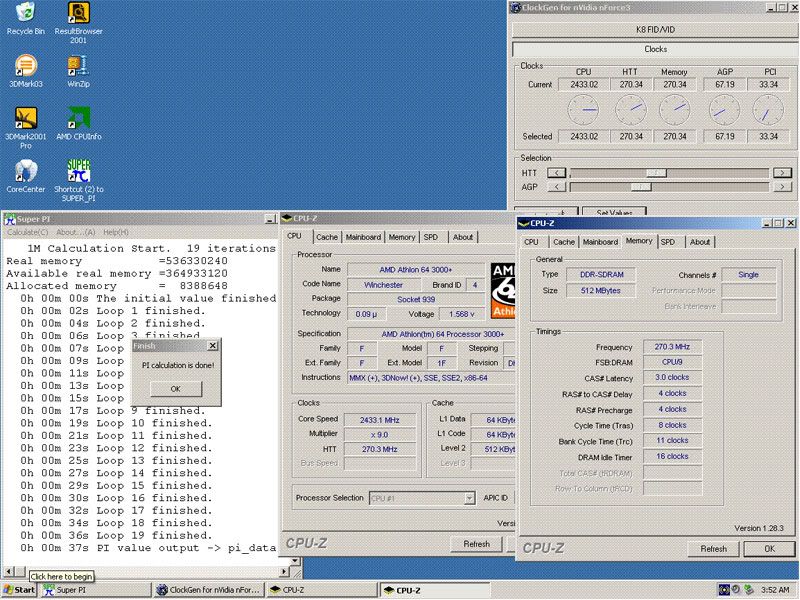Click the Super PI title bar icon
800x600 pixels.
coord(10,219)
